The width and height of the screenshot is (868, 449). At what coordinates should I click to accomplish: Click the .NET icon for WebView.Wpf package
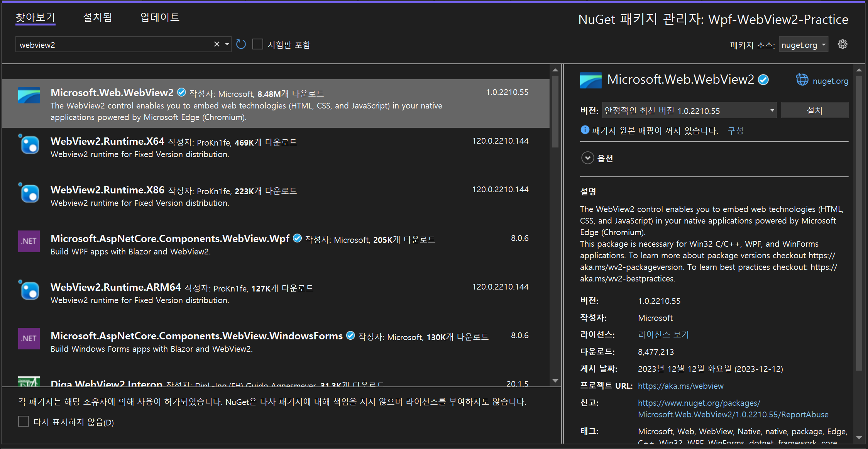click(29, 241)
